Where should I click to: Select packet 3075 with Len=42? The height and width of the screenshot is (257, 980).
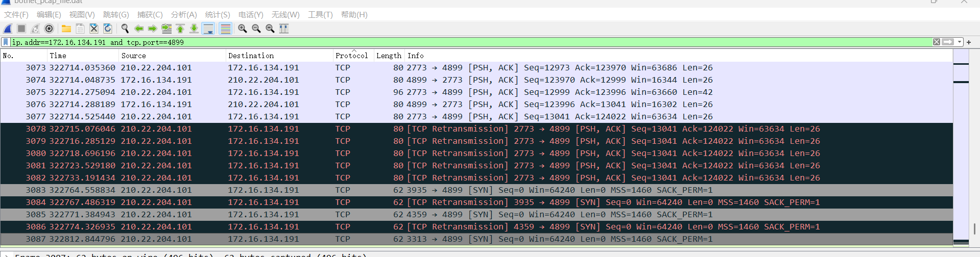(476, 92)
